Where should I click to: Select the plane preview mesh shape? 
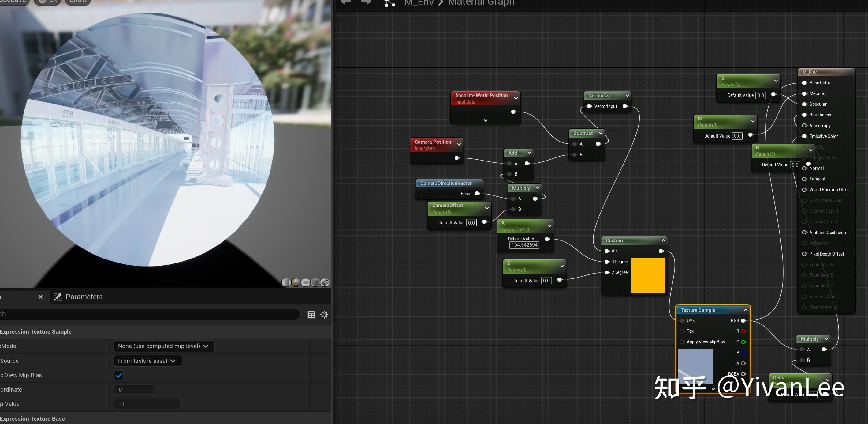306,282
